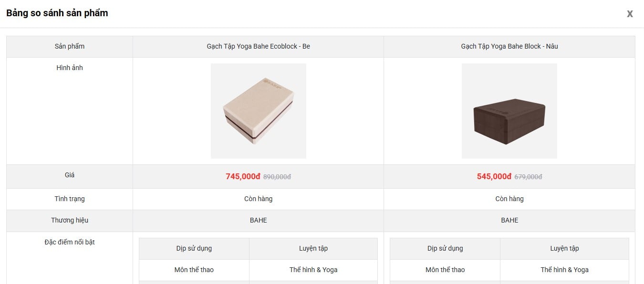The height and width of the screenshot is (284, 644).
Task: Click the Thương hiệu row label
Action: coord(70,220)
